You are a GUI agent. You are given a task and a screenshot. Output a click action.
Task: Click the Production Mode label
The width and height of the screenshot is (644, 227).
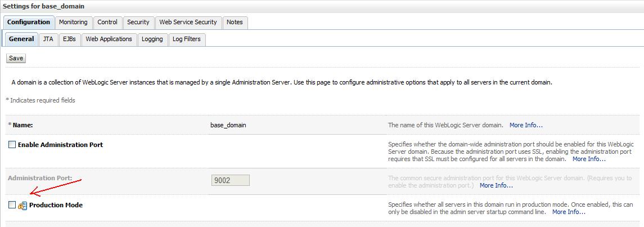click(x=56, y=205)
